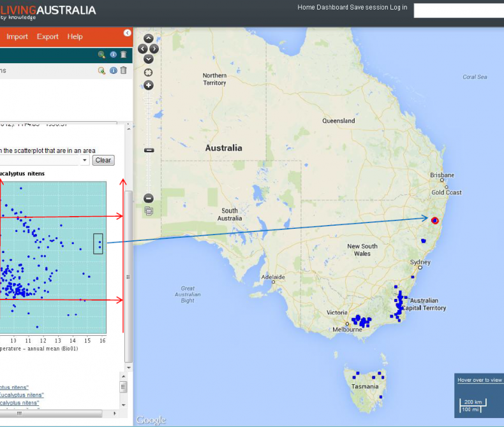This screenshot has height=427, width=504.
Task: Open the Import menu
Action: [x=17, y=36]
